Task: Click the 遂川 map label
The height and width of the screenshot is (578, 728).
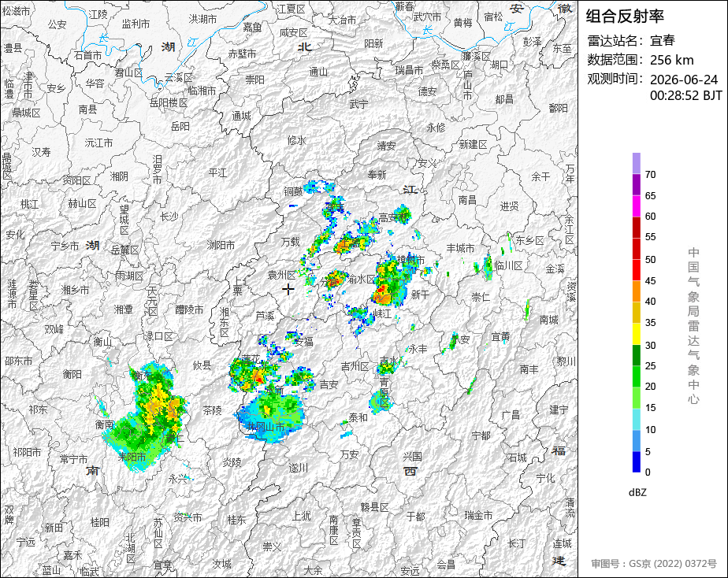Action: [298, 468]
